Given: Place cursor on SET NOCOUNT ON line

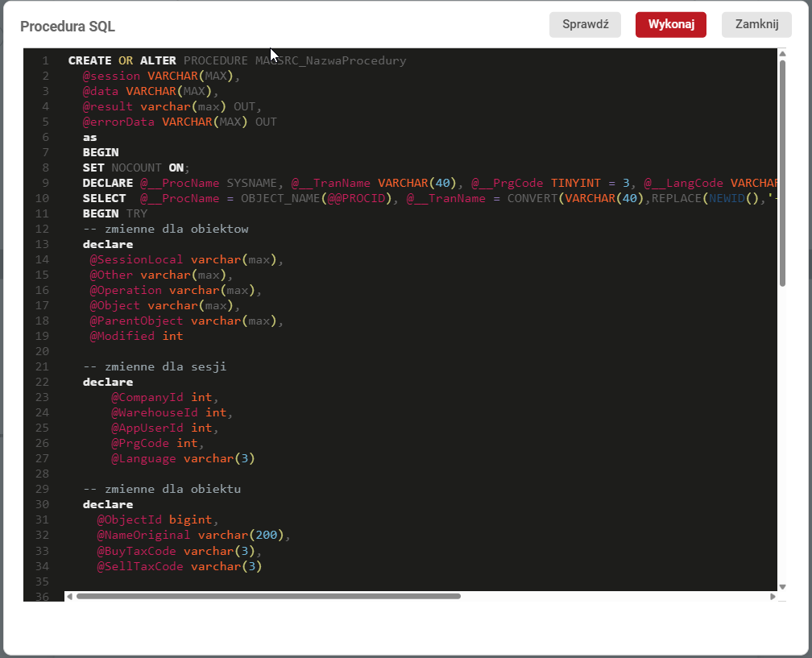Looking at the screenshot, I should 135,168.
